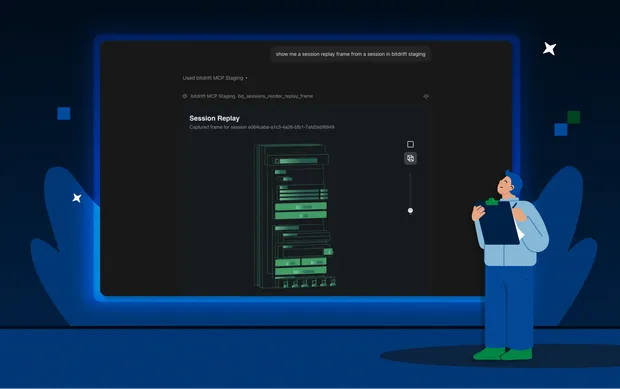The image size is (620, 389).
Task: Click the 'bd_sessions_render_replay_frame' tool name
Action: [275, 96]
